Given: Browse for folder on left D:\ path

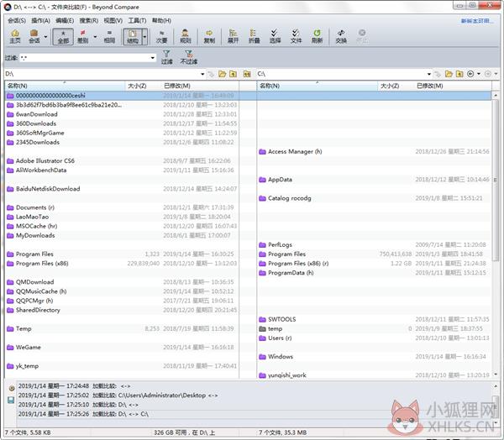Looking at the screenshot, I should click(x=222, y=74).
